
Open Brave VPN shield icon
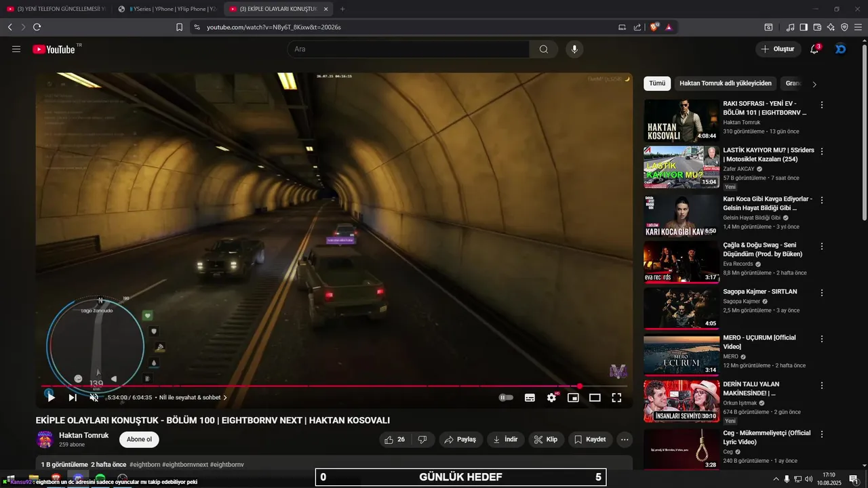click(844, 27)
